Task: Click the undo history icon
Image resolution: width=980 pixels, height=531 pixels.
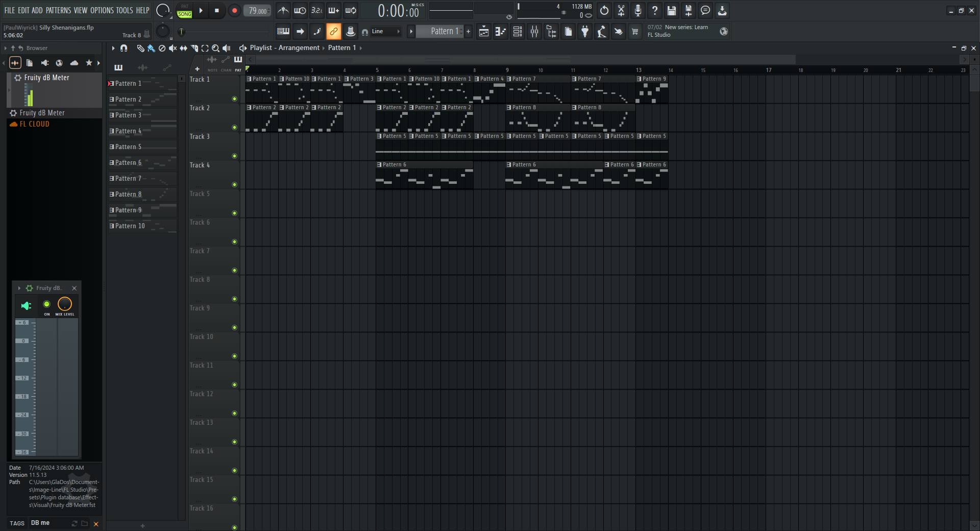Action: (x=604, y=10)
